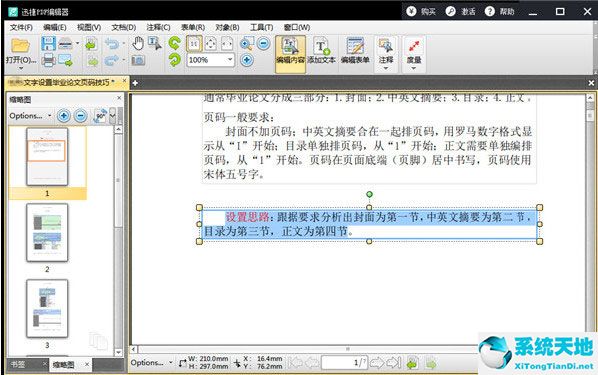
Task: Click the Fit Width icon
Action: (227, 43)
